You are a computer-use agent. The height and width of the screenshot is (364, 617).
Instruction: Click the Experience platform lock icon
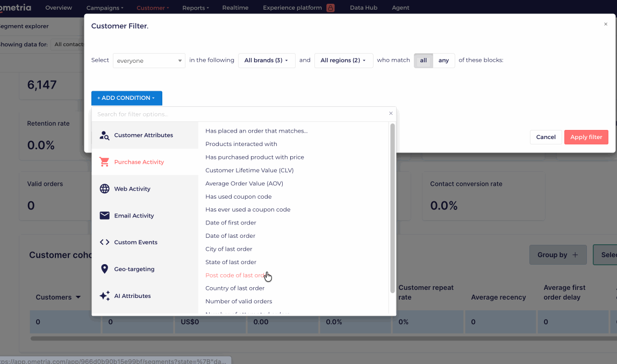tap(331, 8)
